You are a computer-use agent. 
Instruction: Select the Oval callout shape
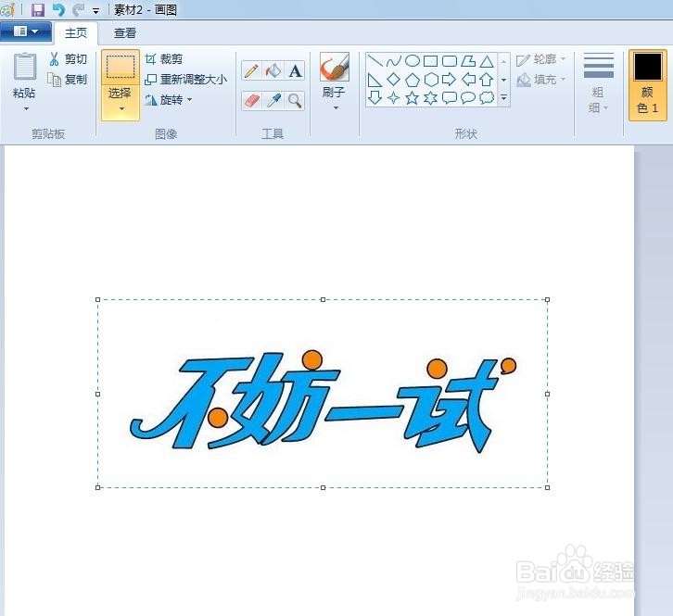468,98
